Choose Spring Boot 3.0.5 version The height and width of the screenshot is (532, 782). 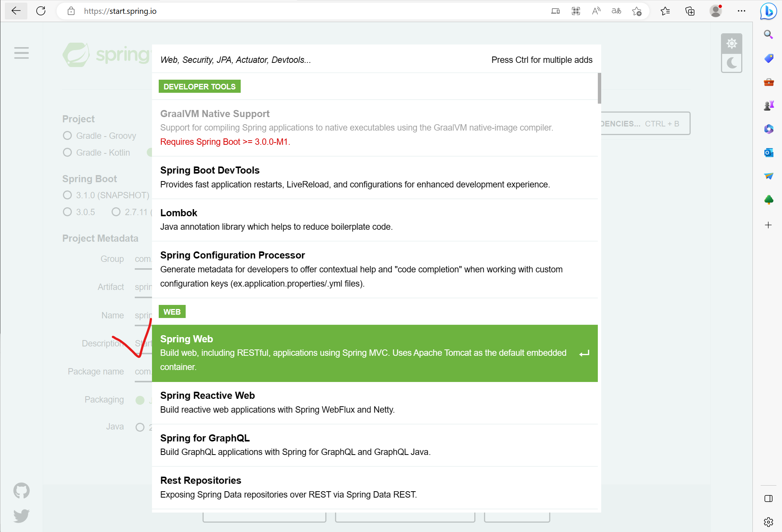tap(67, 212)
